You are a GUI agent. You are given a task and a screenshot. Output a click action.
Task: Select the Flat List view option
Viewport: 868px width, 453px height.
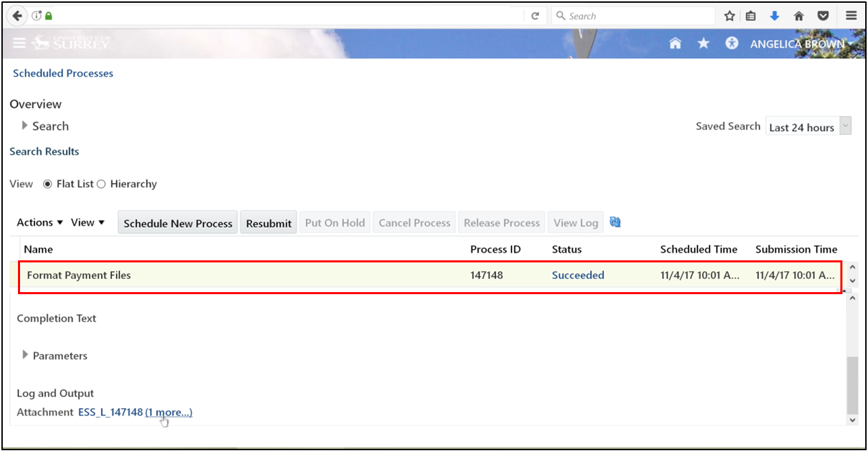(47, 184)
